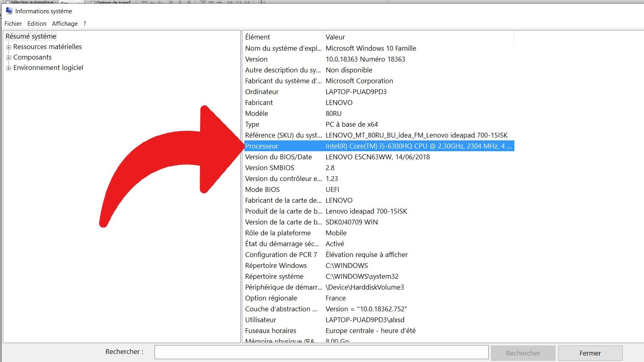644x362 pixels.
Task: Select the Version du contrôleur row
Action: (378, 179)
